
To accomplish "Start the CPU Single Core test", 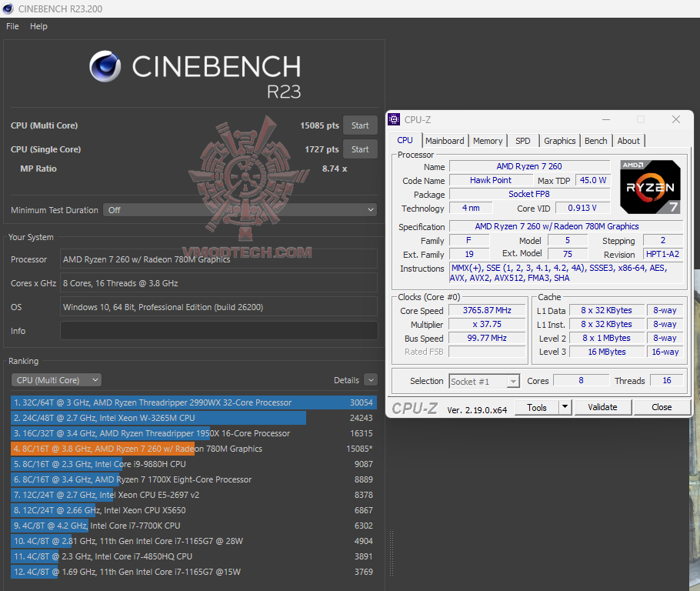I will click(x=360, y=149).
